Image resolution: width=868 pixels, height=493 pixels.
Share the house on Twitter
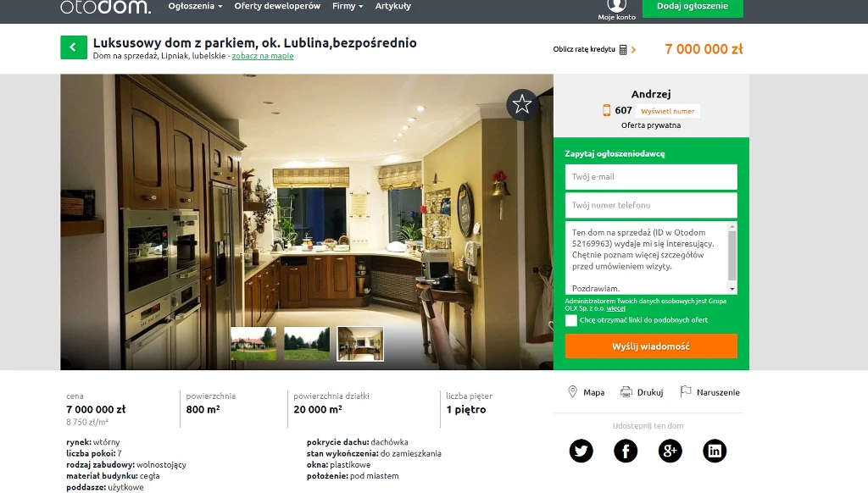581,451
